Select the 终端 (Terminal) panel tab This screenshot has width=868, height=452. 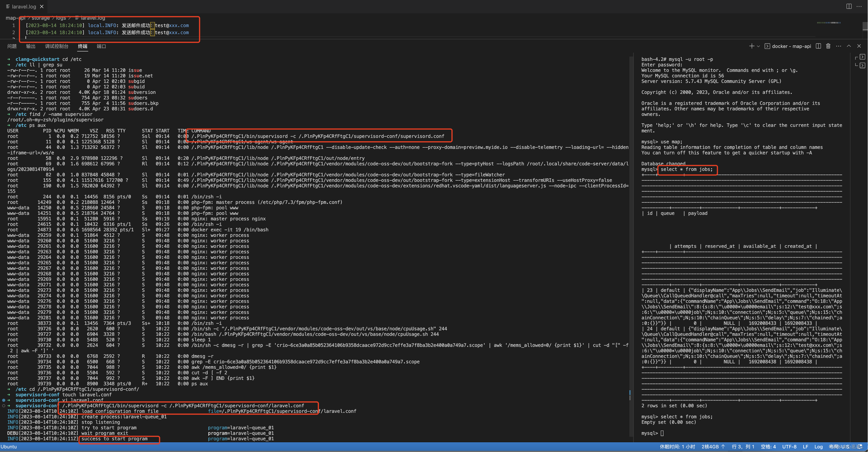(x=83, y=46)
